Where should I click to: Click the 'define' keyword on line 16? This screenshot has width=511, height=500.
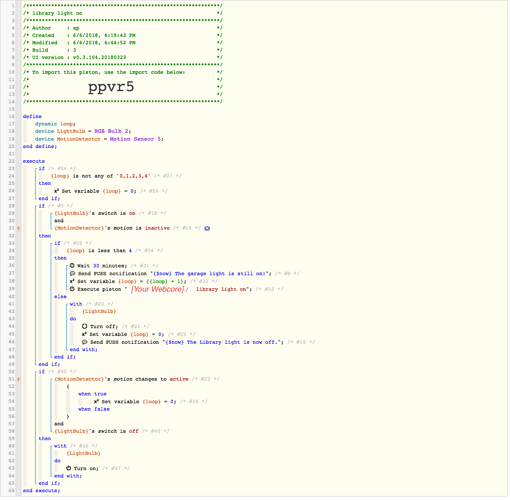click(x=32, y=117)
